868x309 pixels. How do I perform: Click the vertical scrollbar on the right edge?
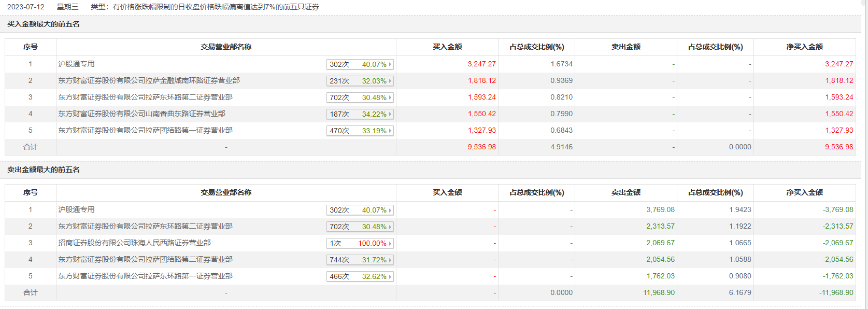click(864, 154)
